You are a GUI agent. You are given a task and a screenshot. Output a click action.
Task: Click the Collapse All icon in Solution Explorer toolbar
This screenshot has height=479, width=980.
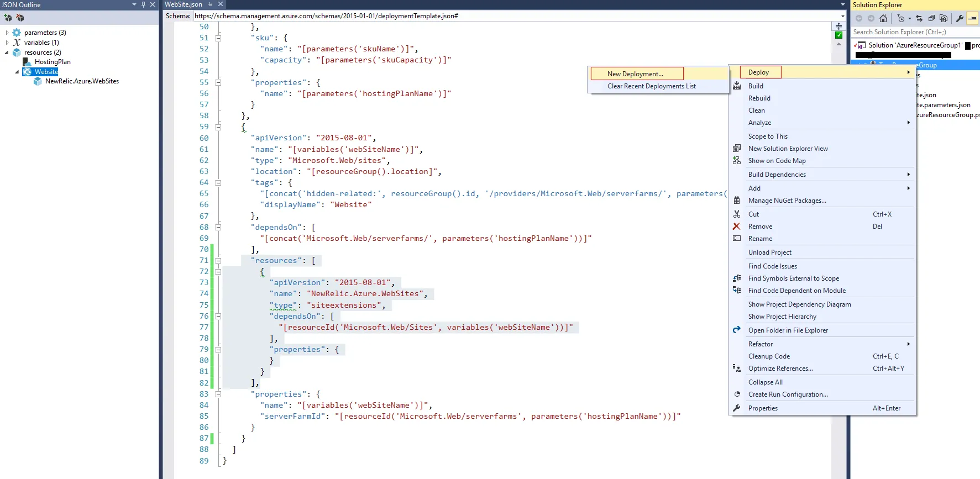tap(931, 18)
